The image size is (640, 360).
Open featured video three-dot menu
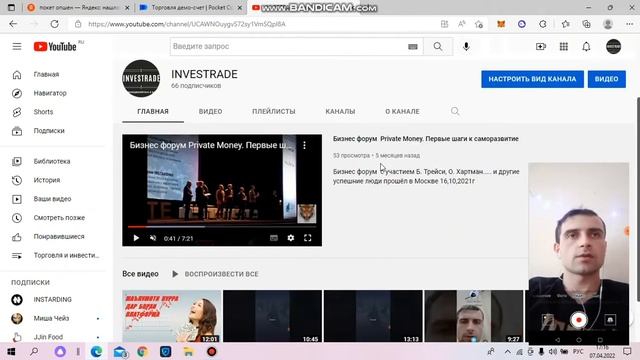tap(304, 145)
